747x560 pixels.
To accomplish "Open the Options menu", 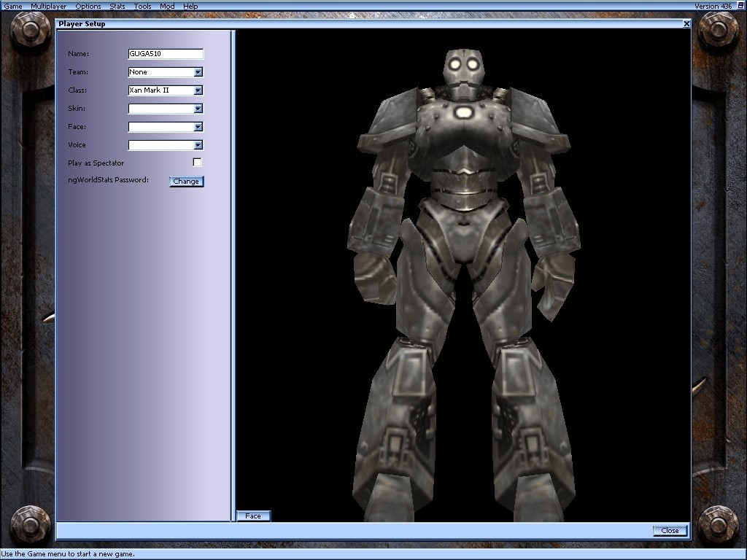I will [88, 6].
